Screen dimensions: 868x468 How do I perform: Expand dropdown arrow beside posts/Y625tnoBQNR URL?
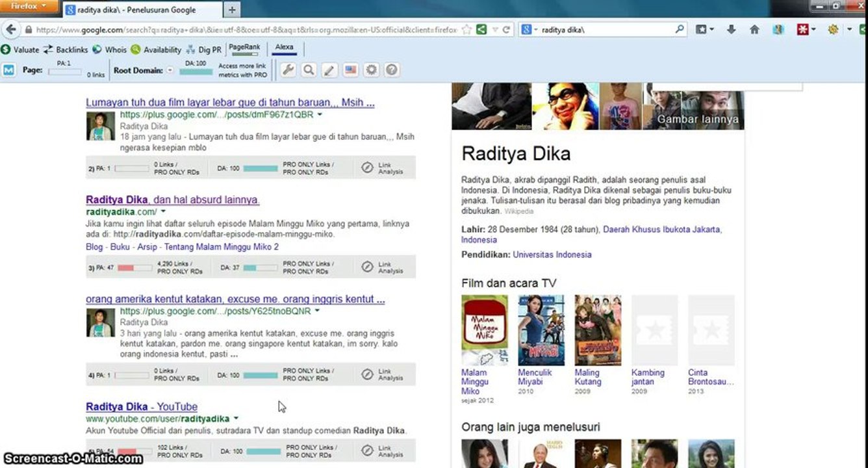coord(317,311)
